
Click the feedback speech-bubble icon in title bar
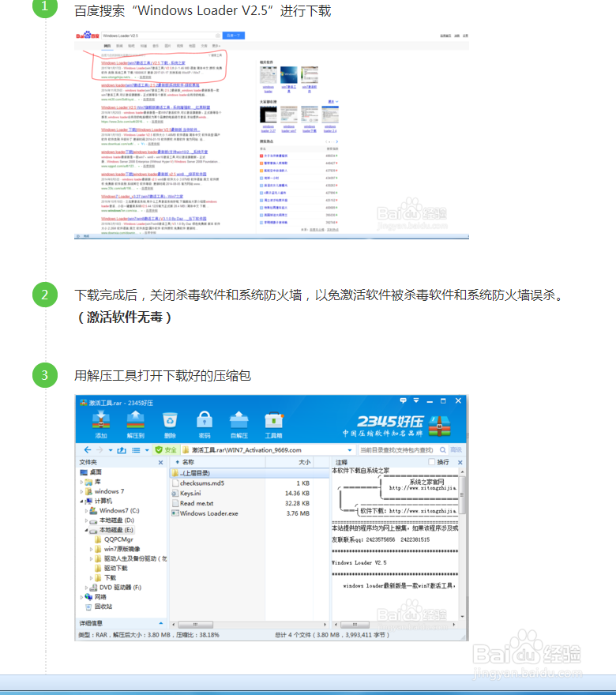[x=403, y=400]
